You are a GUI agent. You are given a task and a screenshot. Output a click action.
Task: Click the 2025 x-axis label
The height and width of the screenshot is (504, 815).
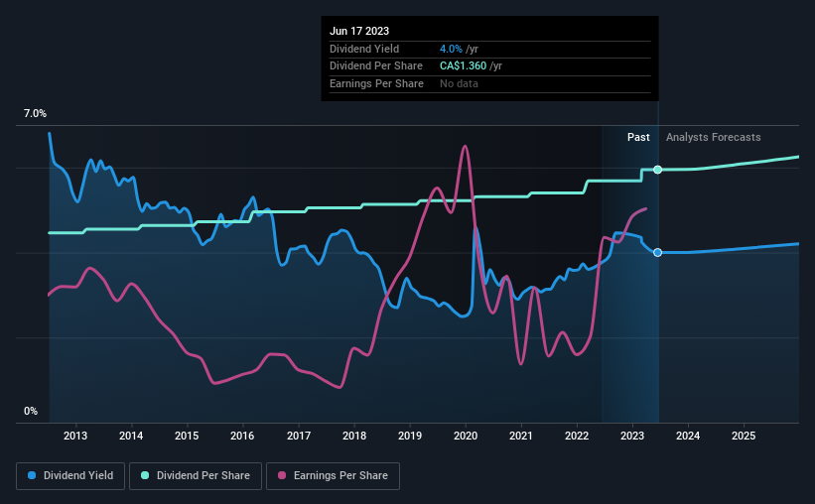click(744, 436)
